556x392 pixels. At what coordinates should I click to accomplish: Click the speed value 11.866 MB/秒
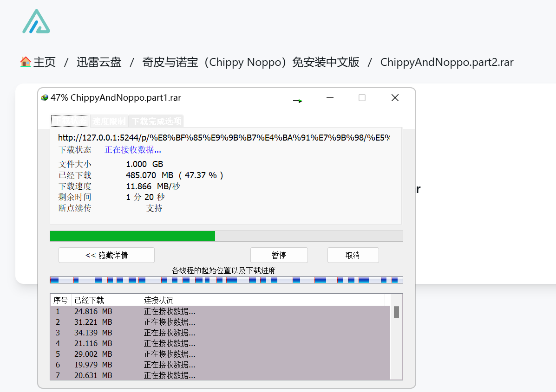[153, 186]
